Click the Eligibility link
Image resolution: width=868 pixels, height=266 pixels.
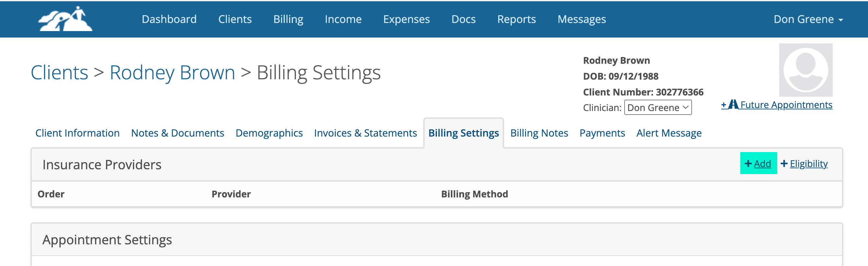[x=808, y=164]
